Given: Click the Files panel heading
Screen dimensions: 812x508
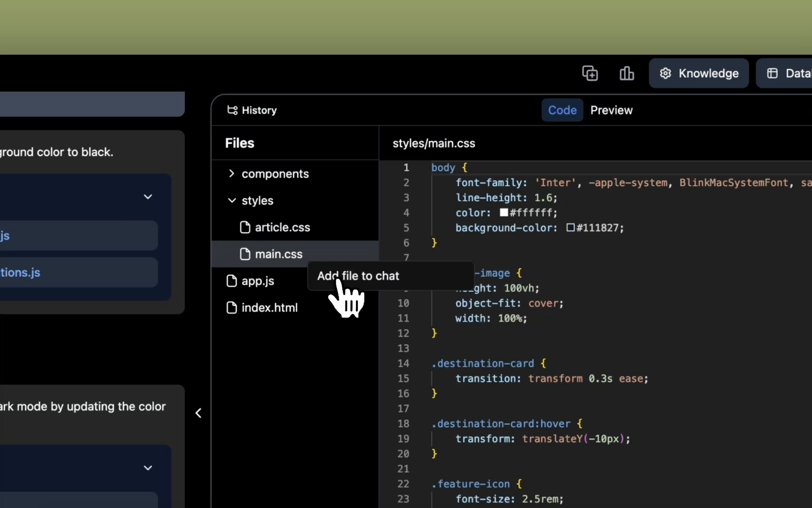Looking at the screenshot, I should coord(240,143).
